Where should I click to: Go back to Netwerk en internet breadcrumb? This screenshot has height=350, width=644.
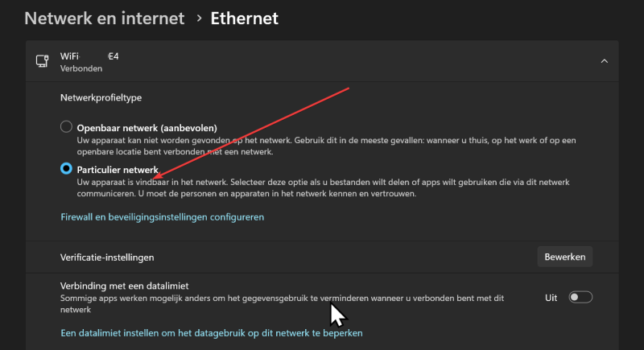point(105,19)
